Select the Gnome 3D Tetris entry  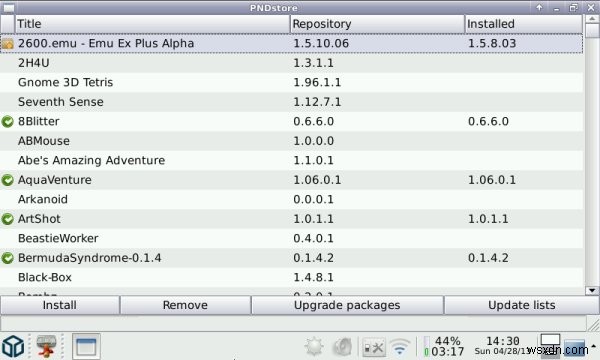(292, 82)
